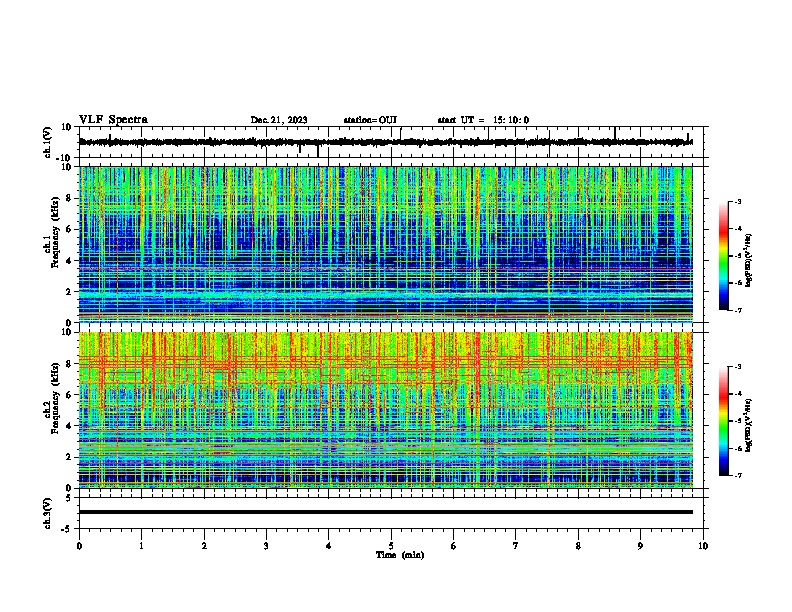Click the ch.2 spectrogram color scale bar
Image resolution: width=792 pixels, height=612 pixels.
click(x=724, y=421)
